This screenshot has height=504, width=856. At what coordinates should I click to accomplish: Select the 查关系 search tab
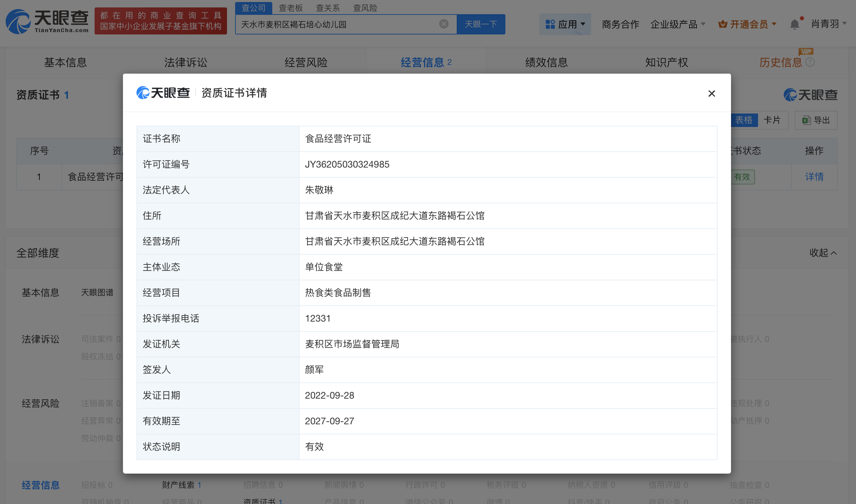click(327, 7)
